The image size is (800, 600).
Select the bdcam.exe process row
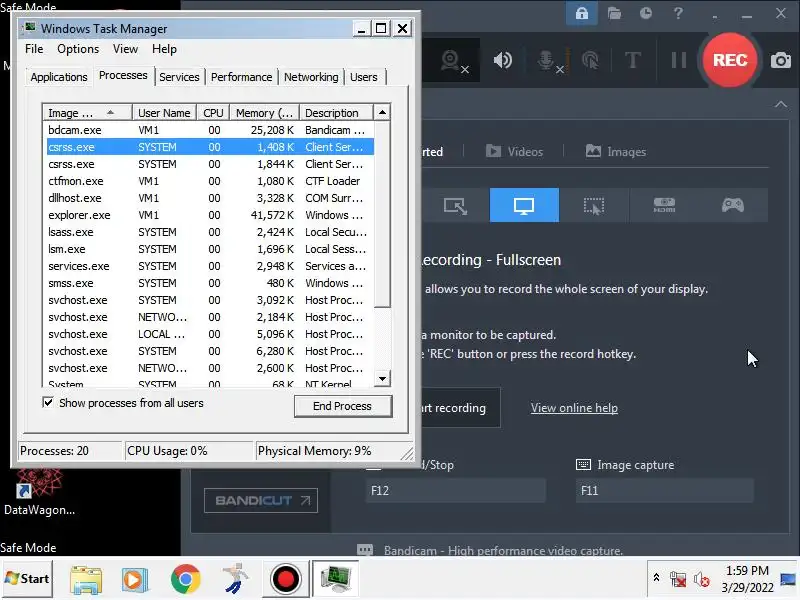[210, 130]
